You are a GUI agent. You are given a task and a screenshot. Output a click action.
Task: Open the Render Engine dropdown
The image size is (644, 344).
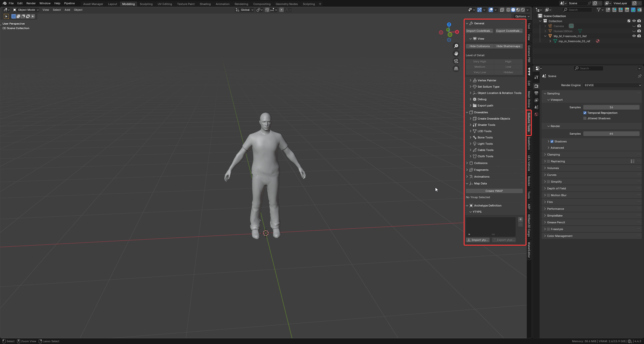click(612, 85)
